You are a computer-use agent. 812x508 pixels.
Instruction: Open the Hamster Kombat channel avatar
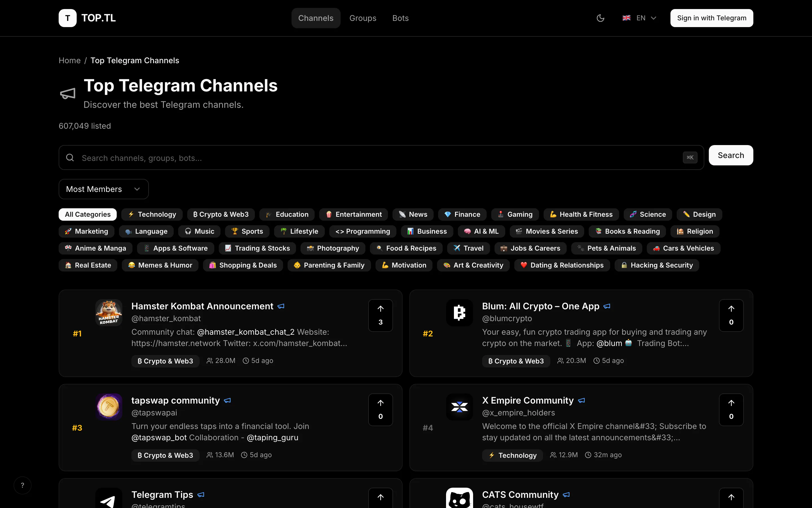(109, 312)
